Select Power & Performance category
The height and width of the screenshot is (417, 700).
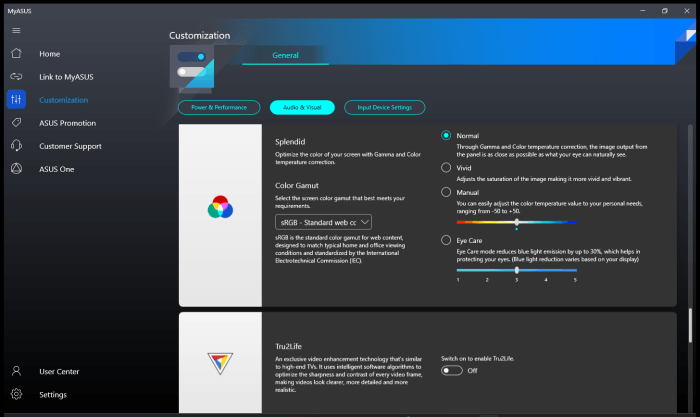click(x=219, y=108)
